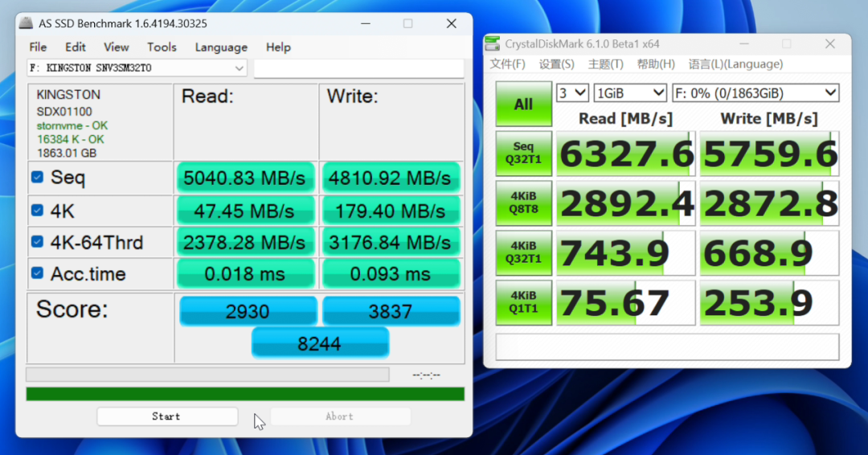
Task: Open the 文件(F) menu in CrystalDiskMark
Action: point(507,64)
